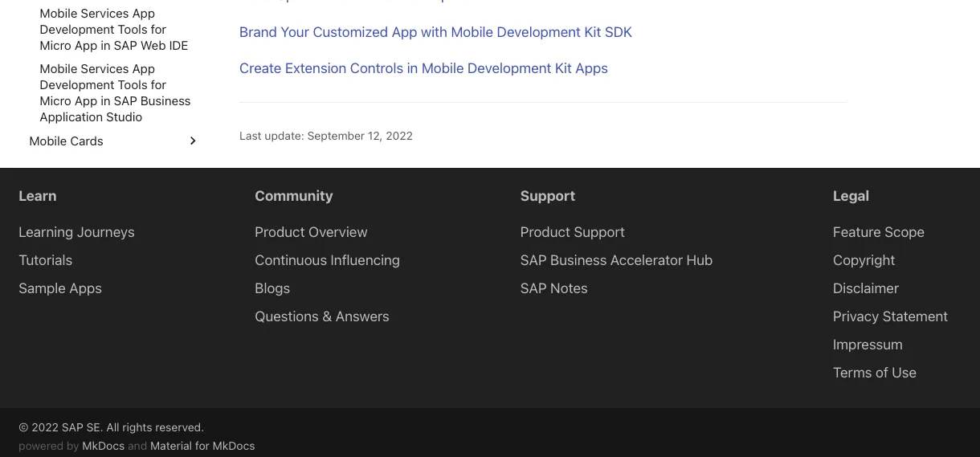
Task: Open Product Overview under Community
Action: coord(311,232)
